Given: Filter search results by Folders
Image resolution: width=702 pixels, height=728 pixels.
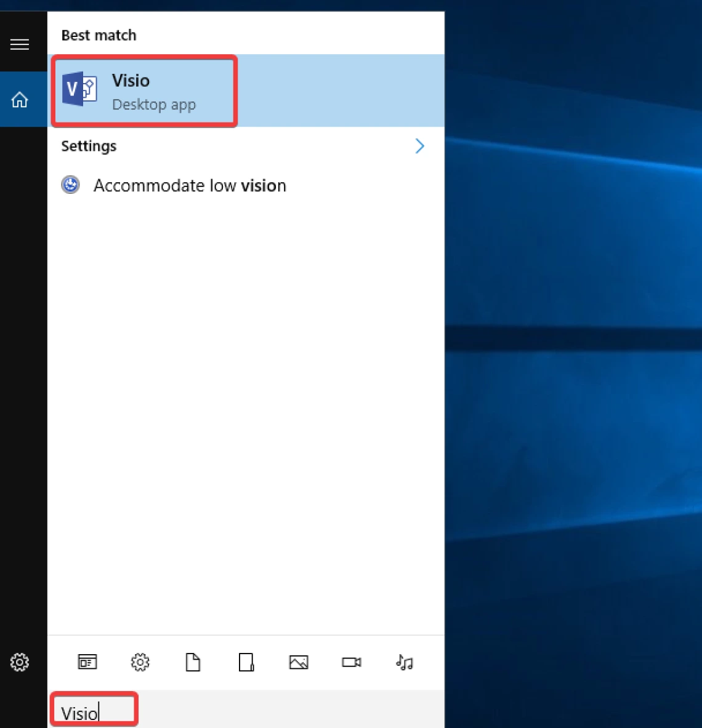Looking at the screenshot, I should tap(246, 662).
